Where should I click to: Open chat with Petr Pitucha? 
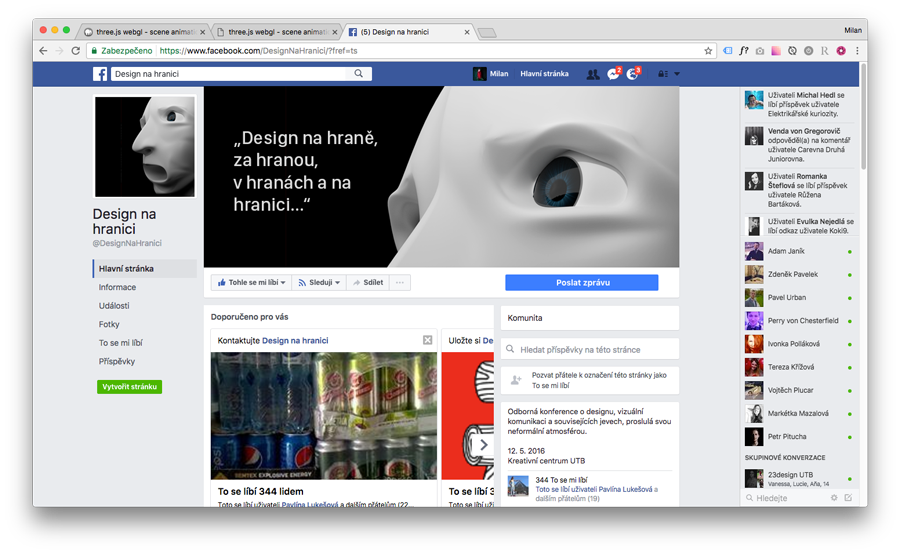click(x=789, y=437)
